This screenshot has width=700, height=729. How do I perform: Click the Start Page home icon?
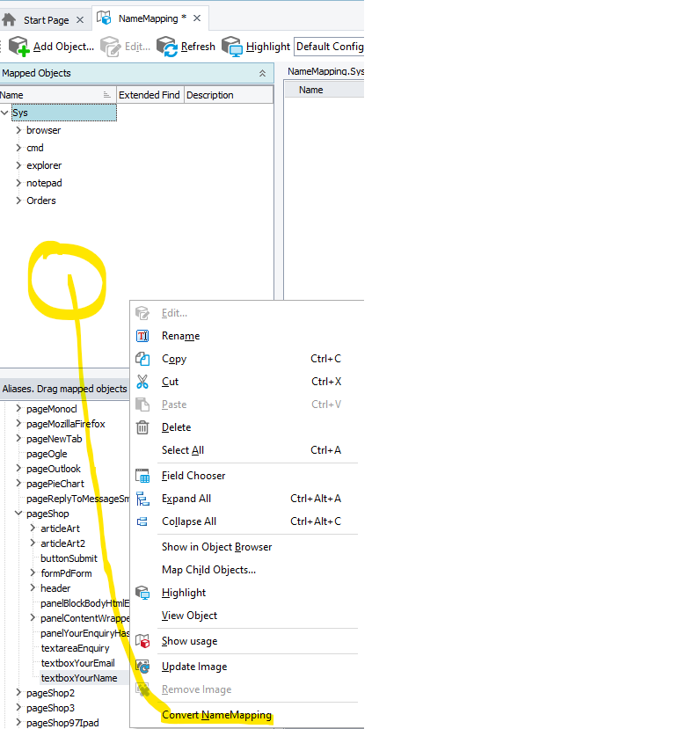9,19
